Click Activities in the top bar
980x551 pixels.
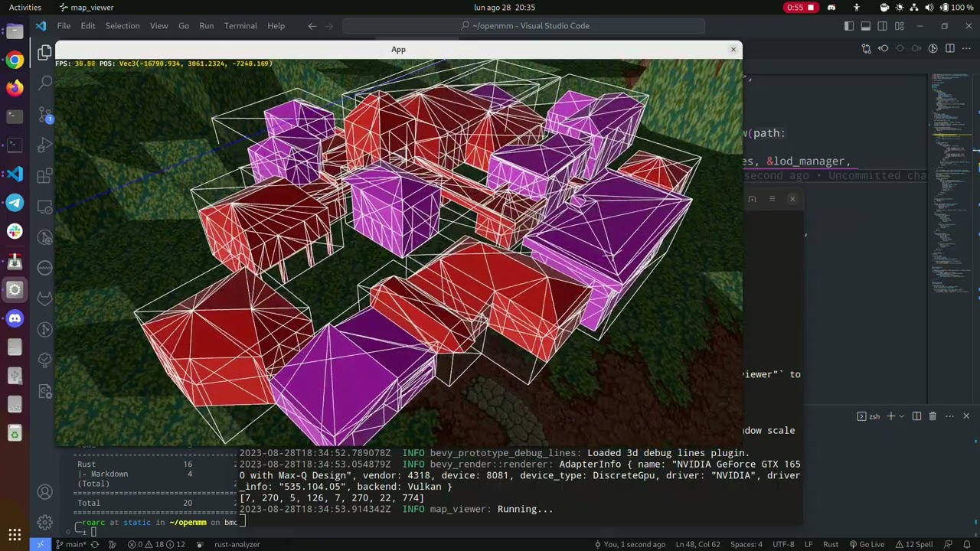(25, 8)
